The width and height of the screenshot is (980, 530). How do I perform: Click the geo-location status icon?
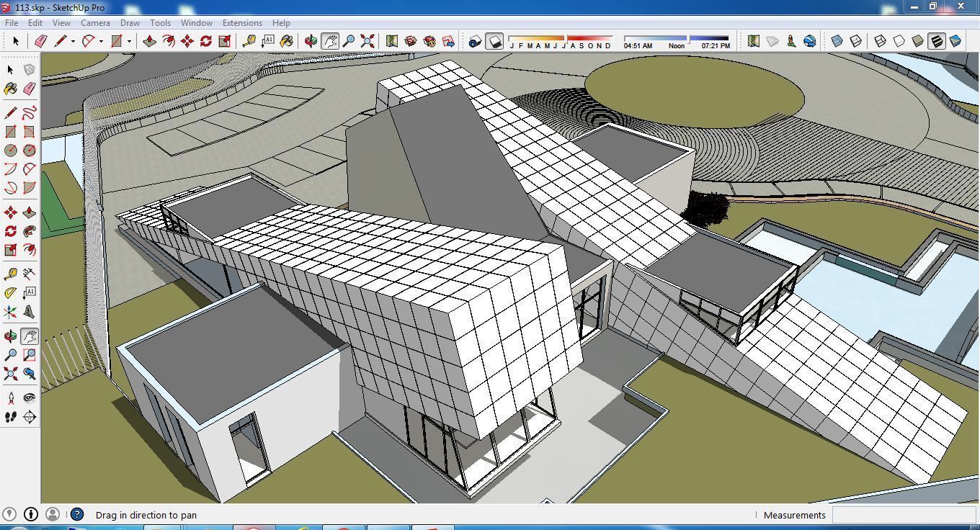click(x=9, y=514)
